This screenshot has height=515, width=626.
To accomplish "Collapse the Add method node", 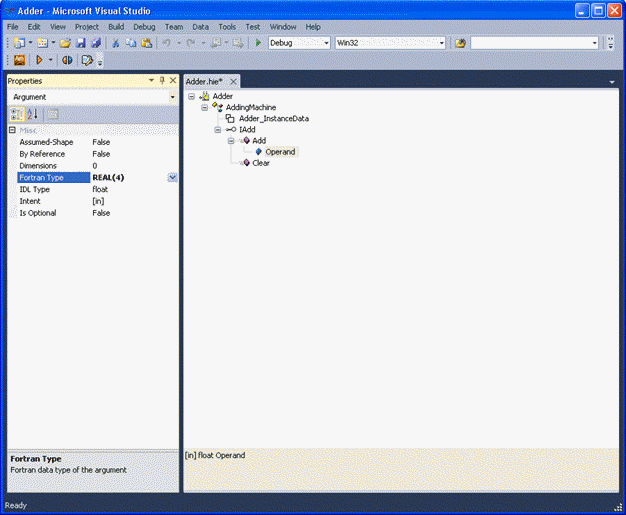I will tap(231, 141).
